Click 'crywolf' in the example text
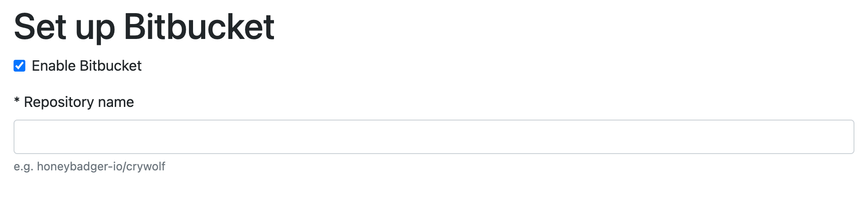 click(146, 167)
